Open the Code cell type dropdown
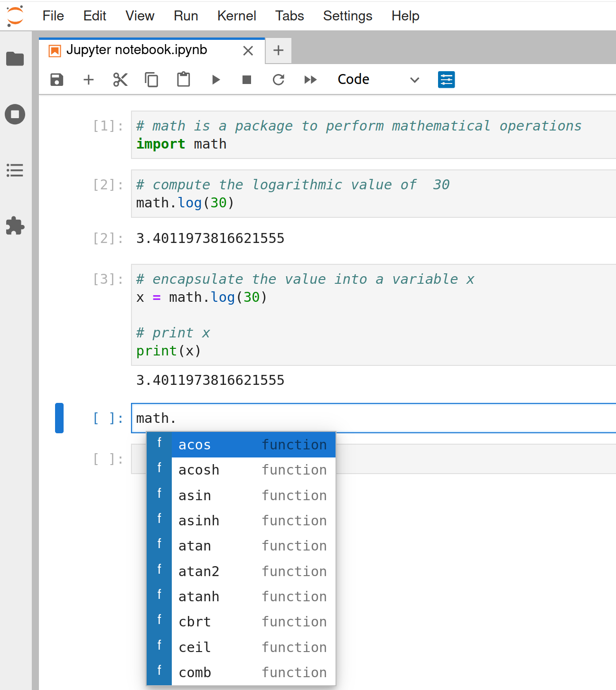 tap(378, 80)
